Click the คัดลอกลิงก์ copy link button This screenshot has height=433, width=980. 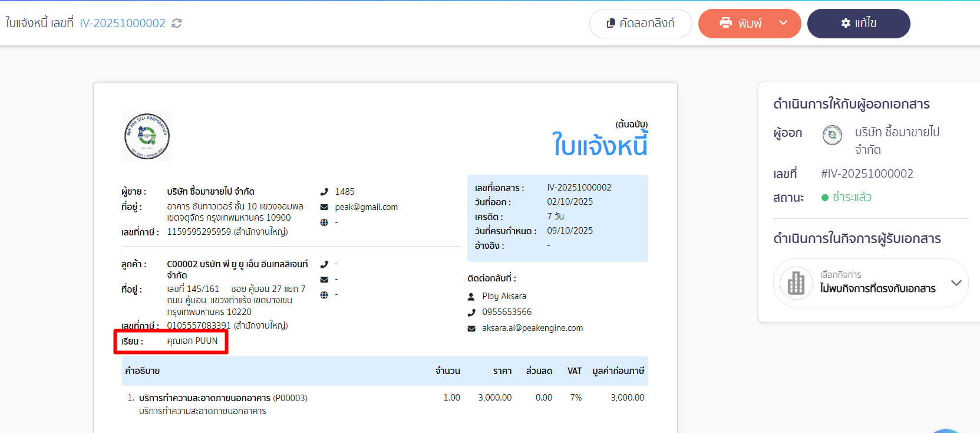(641, 24)
